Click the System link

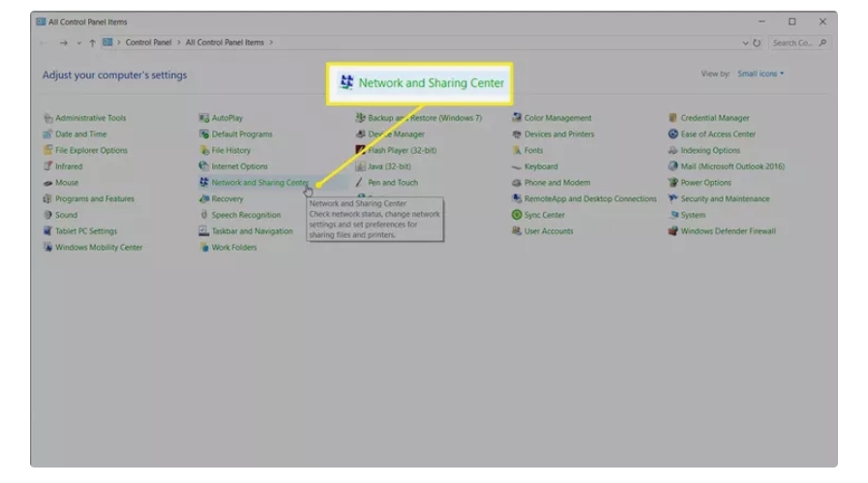pos(693,215)
